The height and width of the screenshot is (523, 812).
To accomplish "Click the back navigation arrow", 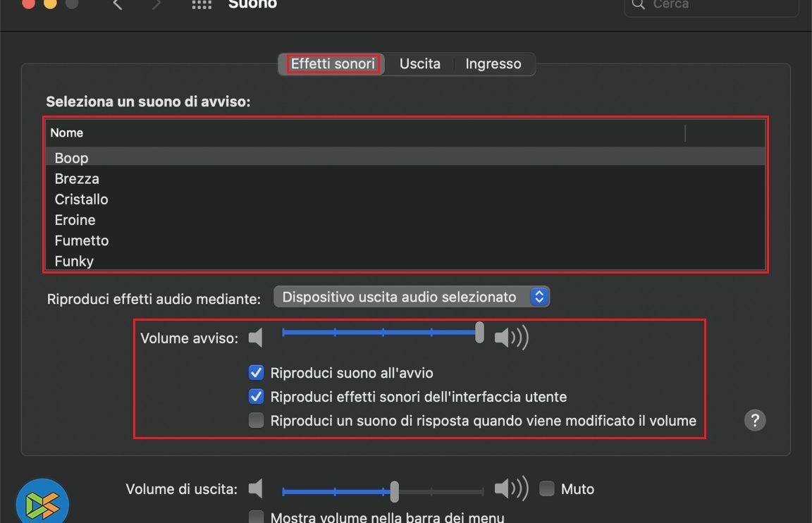I will (x=118, y=5).
